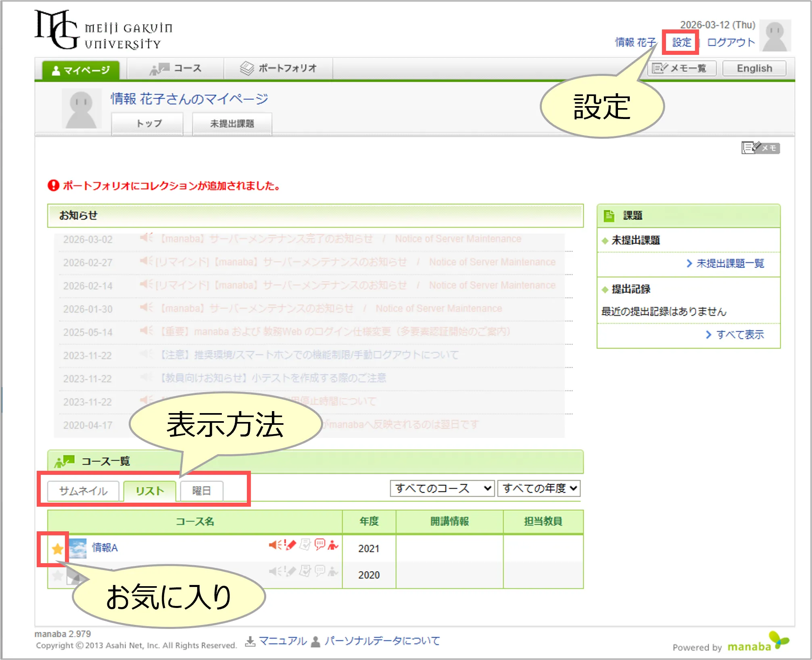Click user avatar icon at top right

(x=775, y=36)
